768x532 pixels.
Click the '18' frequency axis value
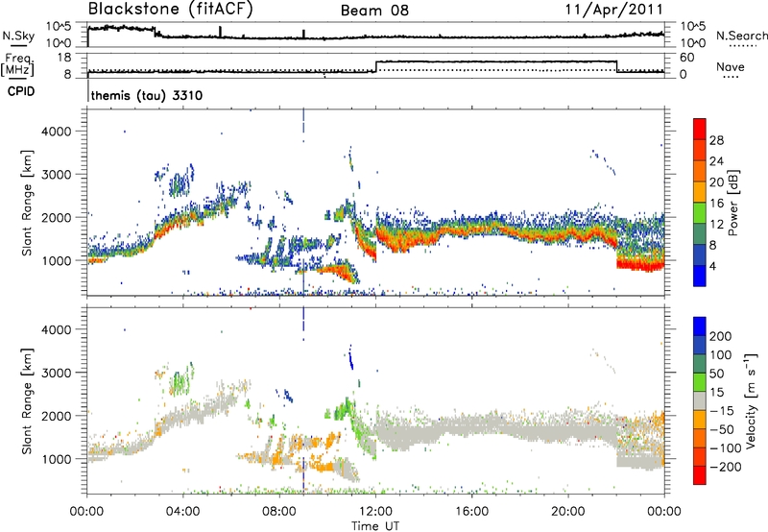[63, 58]
